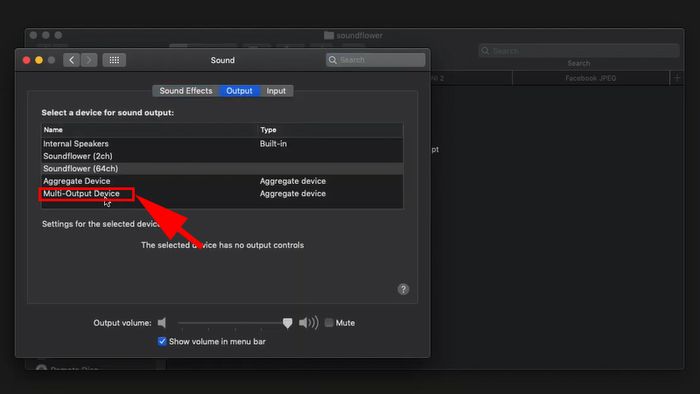Click the low volume speaker icon
Image resolution: width=700 pixels, height=394 pixels.
[162, 323]
